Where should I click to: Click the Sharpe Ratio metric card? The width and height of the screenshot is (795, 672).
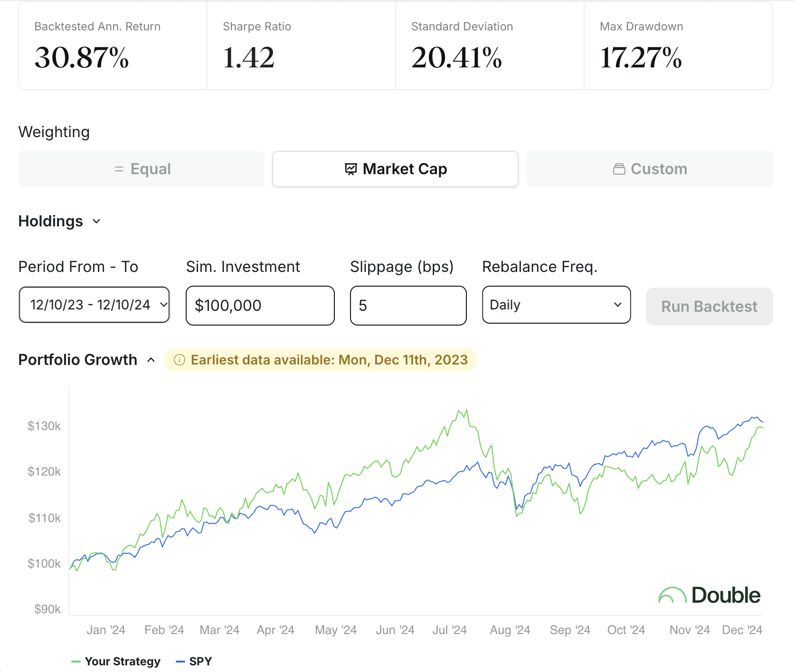coord(301,46)
